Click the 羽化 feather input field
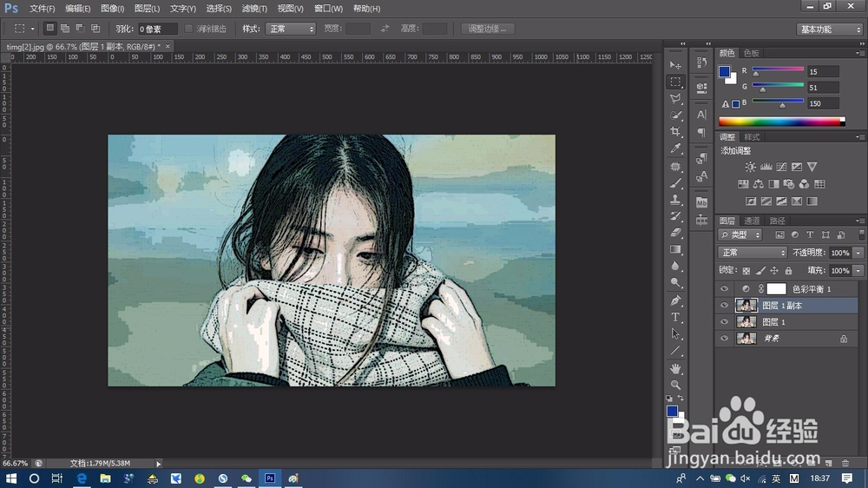 tap(157, 29)
